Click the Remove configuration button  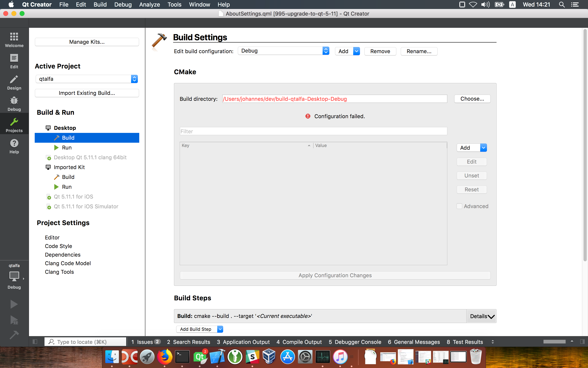pos(380,51)
